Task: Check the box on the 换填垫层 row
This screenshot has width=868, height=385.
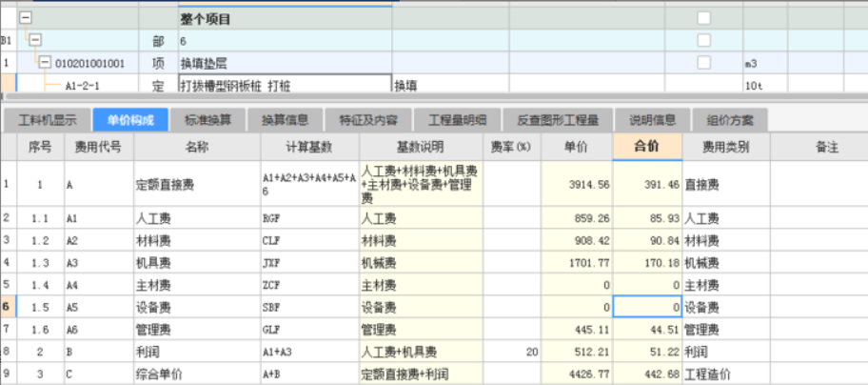Action: click(x=703, y=63)
